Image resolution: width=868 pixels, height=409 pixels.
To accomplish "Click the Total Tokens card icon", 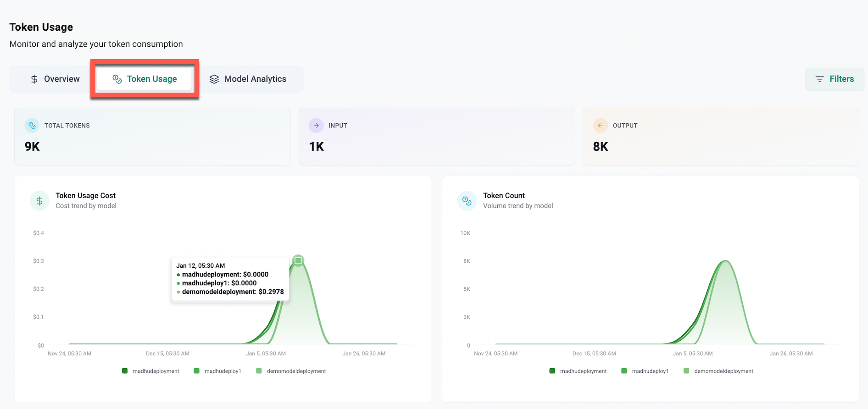I will click(x=32, y=126).
